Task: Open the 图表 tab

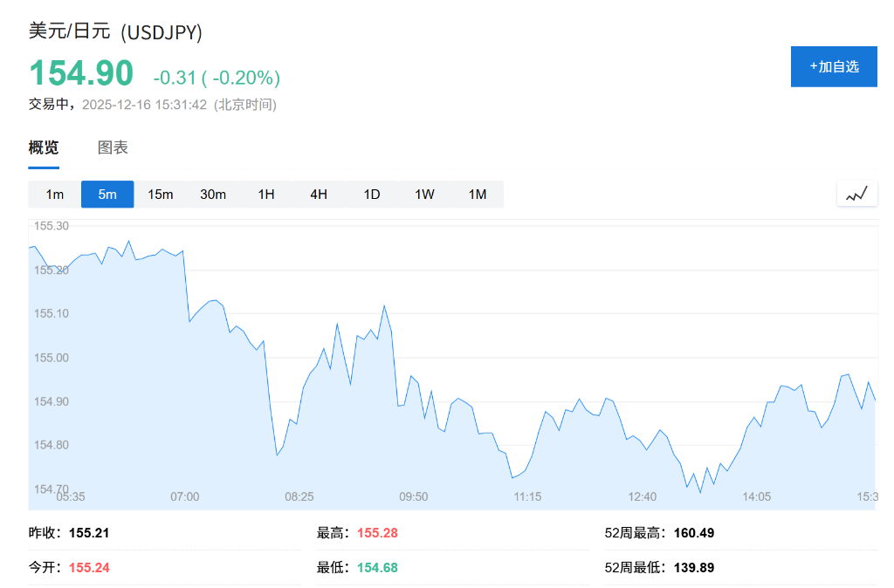Action: point(114,147)
